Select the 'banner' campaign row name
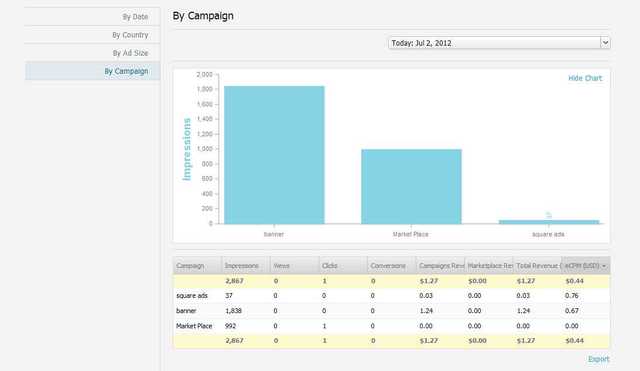 click(186, 311)
